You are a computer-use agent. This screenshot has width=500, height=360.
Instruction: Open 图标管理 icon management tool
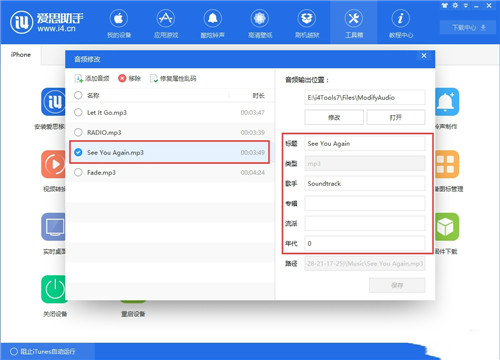coord(447,164)
